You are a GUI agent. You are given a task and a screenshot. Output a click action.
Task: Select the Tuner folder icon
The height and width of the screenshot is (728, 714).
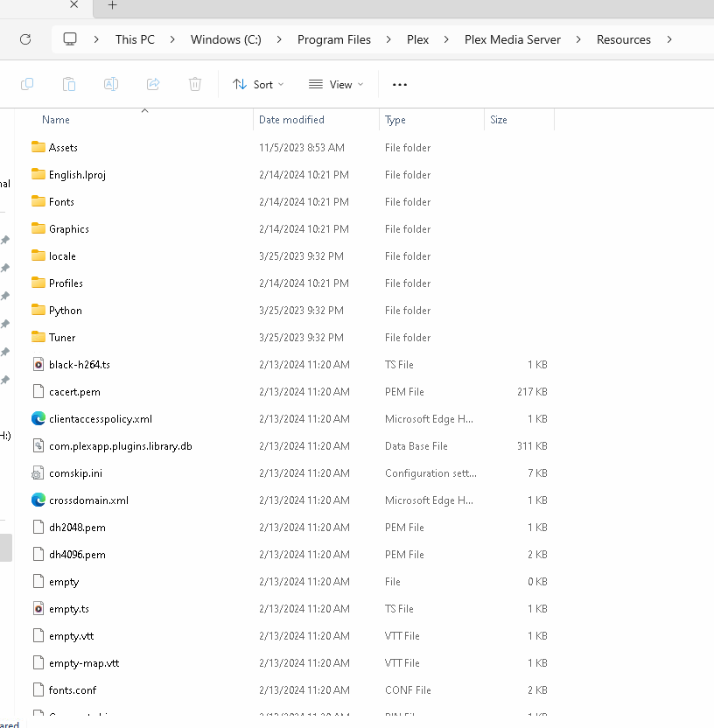pyautogui.click(x=38, y=338)
